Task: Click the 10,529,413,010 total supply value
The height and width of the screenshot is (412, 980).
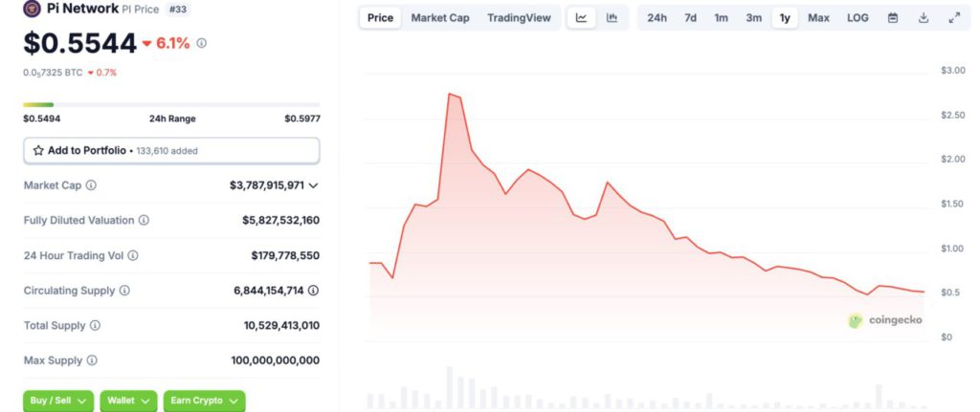Action: [x=282, y=325]
